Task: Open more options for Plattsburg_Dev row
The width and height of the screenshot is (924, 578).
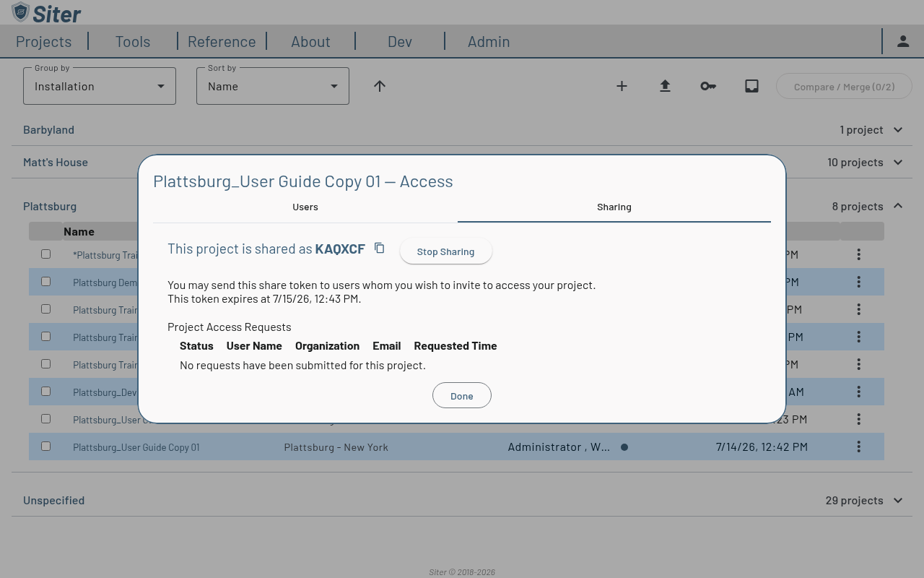Action: (x=858, y=392)
